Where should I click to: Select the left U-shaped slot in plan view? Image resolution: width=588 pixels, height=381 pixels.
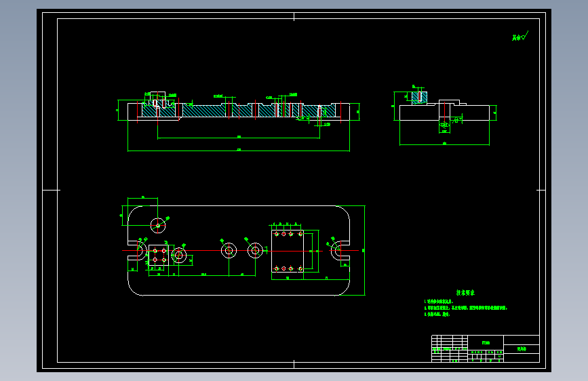click(x=137, y=251)
